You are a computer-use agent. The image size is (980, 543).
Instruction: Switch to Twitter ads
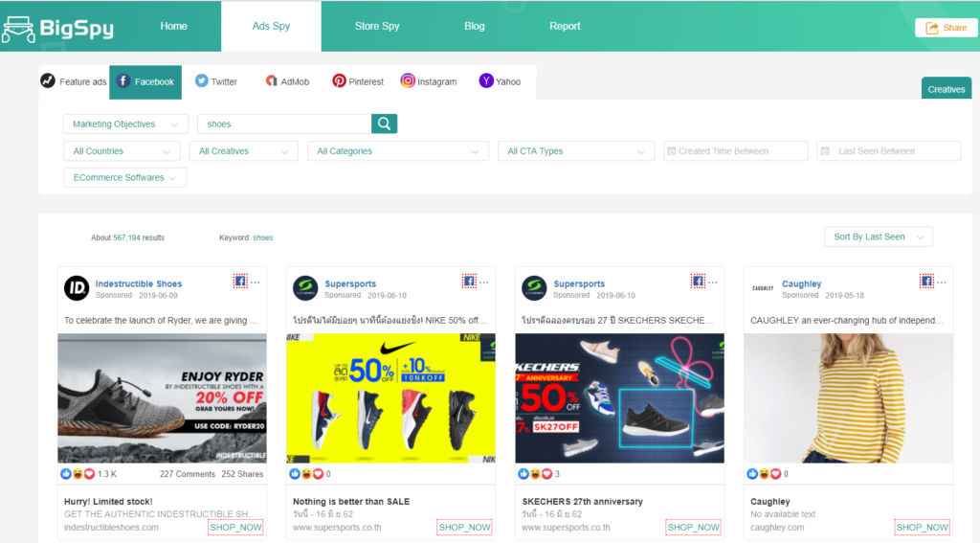pos(216,81)
